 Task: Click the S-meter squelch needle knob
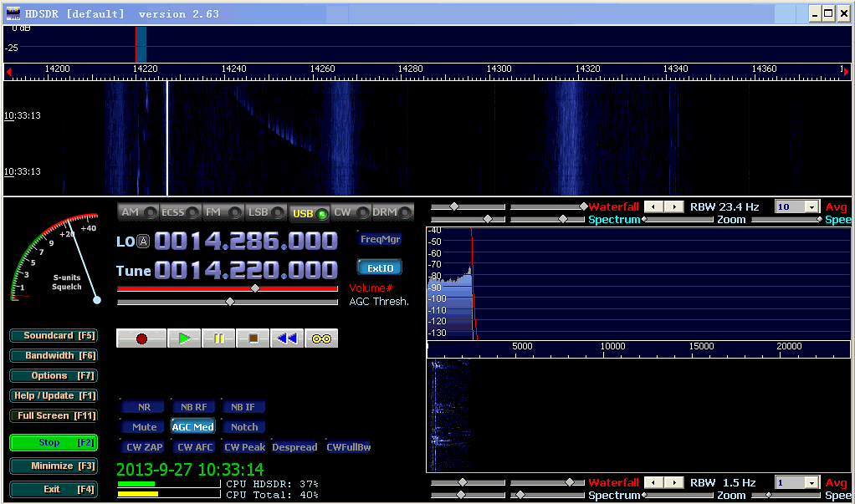pyautogui.click(x=97, y=300)
